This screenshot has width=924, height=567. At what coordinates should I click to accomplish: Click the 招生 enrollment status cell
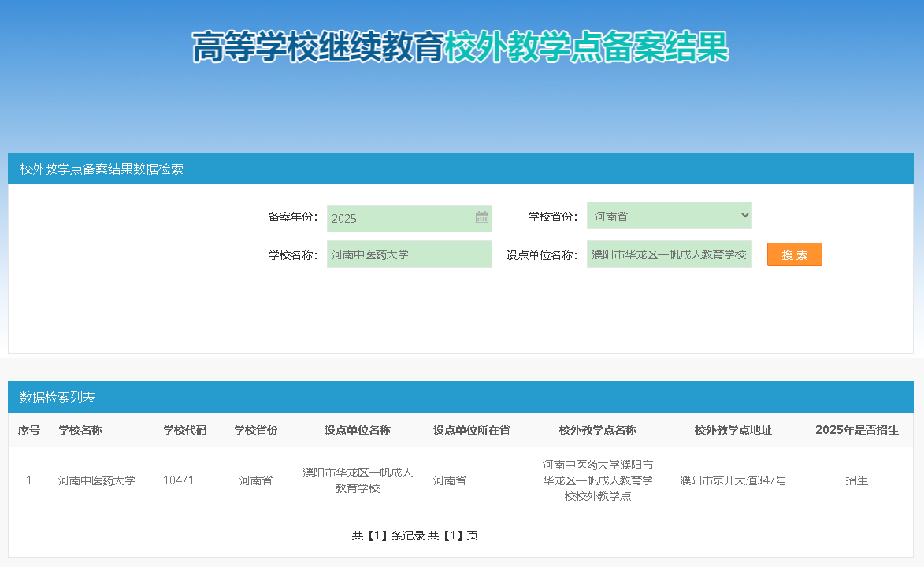tap(856, 480)
